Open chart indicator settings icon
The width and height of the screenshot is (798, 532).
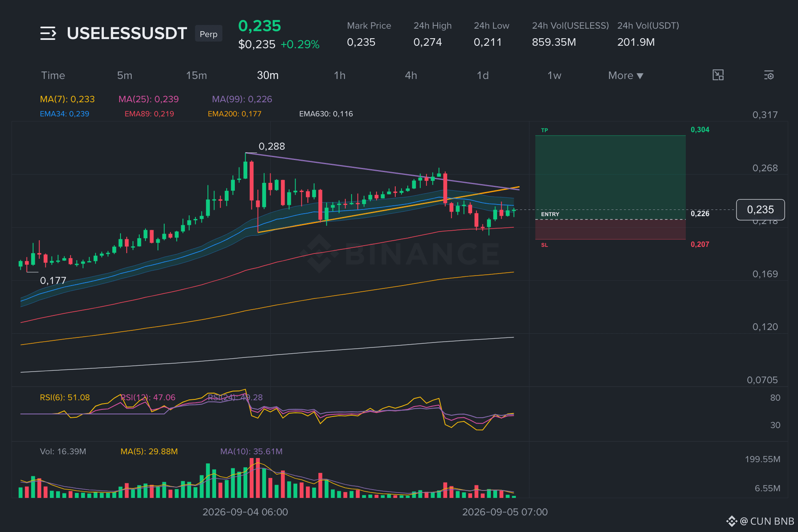click(x=768, y=75)
